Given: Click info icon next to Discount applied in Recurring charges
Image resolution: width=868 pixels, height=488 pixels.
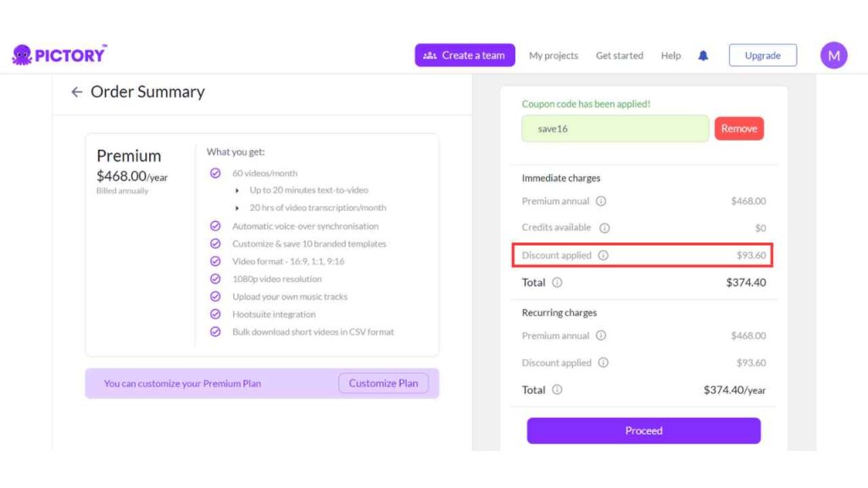Looking at the screenshot, I should click(604, 363).
